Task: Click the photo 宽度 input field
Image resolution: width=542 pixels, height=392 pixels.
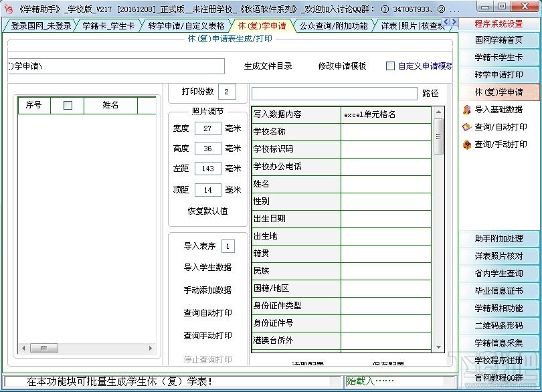Action: (x=207, y=128)
